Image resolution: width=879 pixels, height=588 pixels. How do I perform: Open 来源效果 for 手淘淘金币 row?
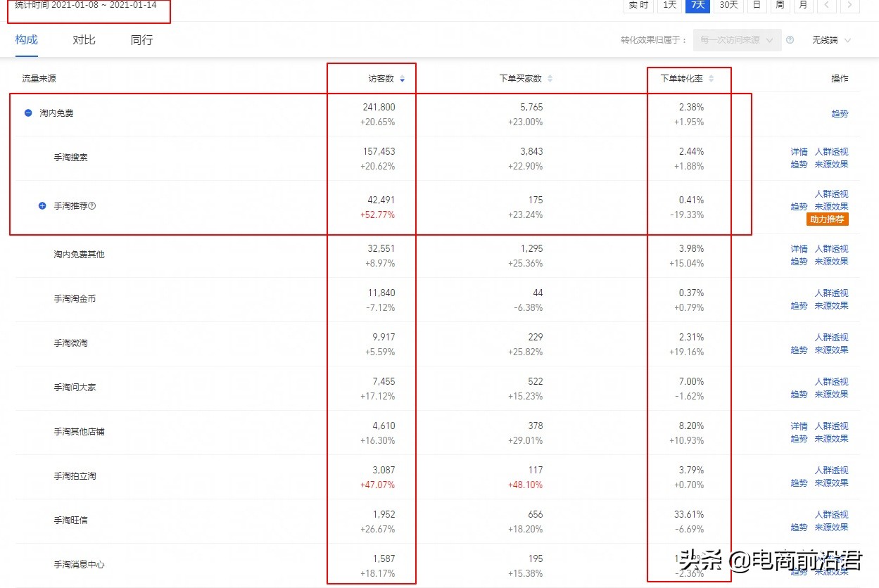click(832, 305)
